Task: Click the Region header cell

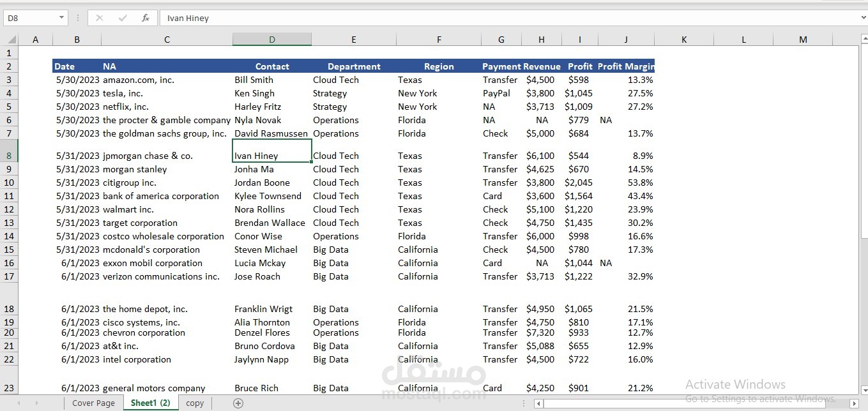Action: (x=439, y=66)
